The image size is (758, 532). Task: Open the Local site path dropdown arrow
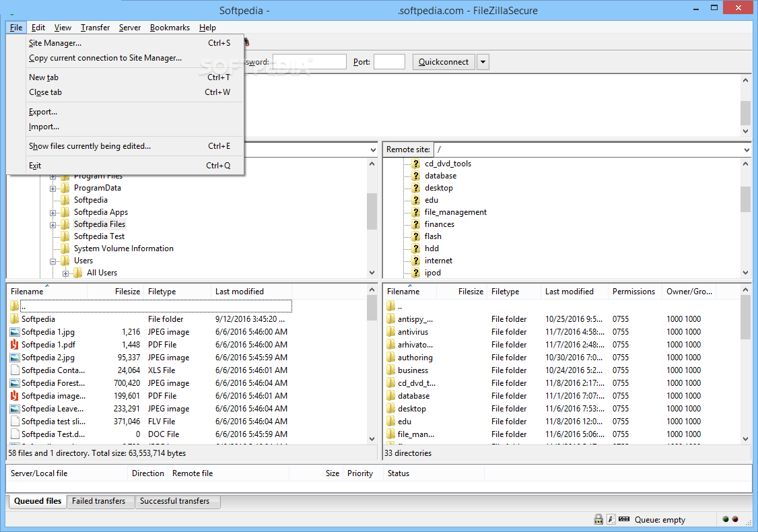pos(373,150)
